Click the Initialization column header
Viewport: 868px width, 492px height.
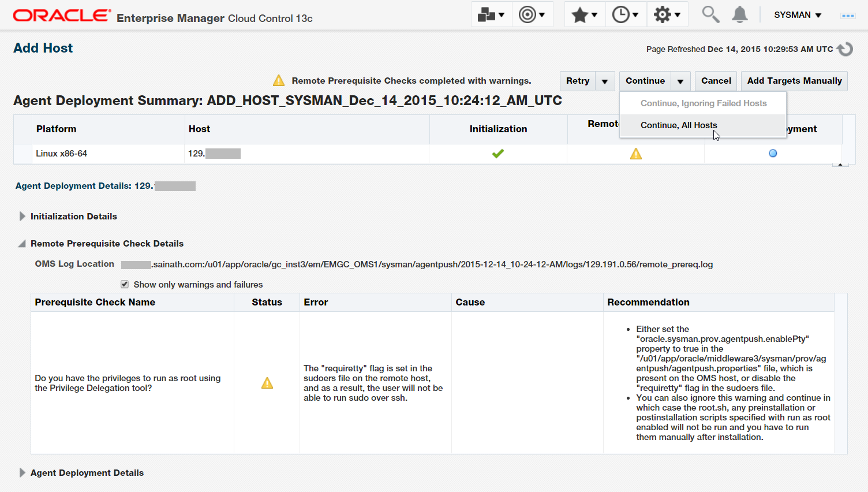point(498,129)
